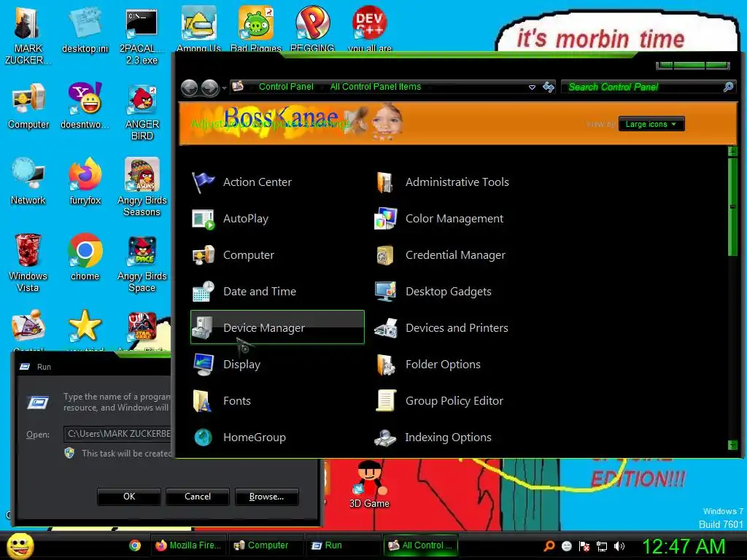Click the All Control Panel Items breadcrumb
747x560 pixels.
[x=376, y=87]
